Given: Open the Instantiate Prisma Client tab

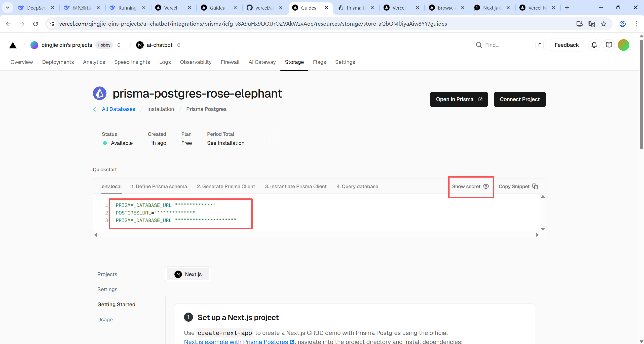Looking at the screenshot, I should pos(296,186).
